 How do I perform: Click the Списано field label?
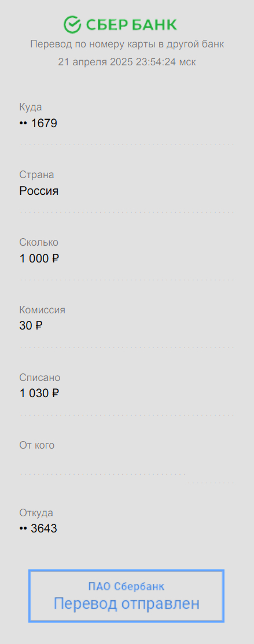[x=40, y=377]
